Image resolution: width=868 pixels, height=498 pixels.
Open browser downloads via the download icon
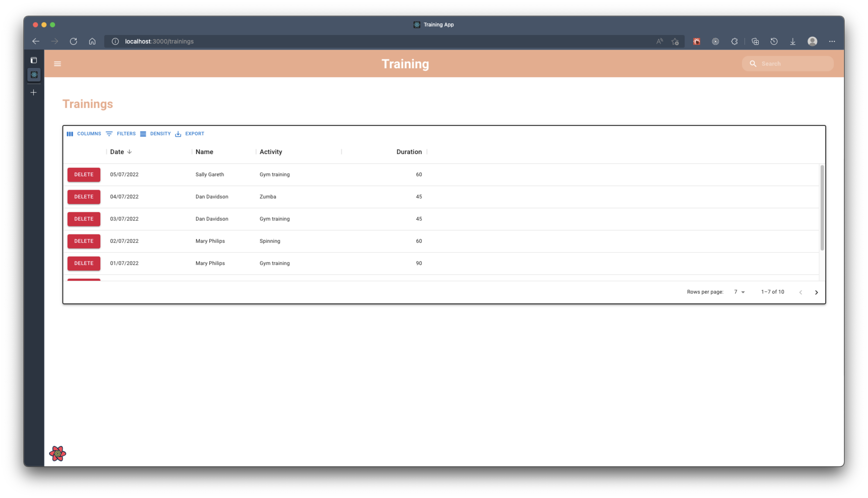[793, 41]
